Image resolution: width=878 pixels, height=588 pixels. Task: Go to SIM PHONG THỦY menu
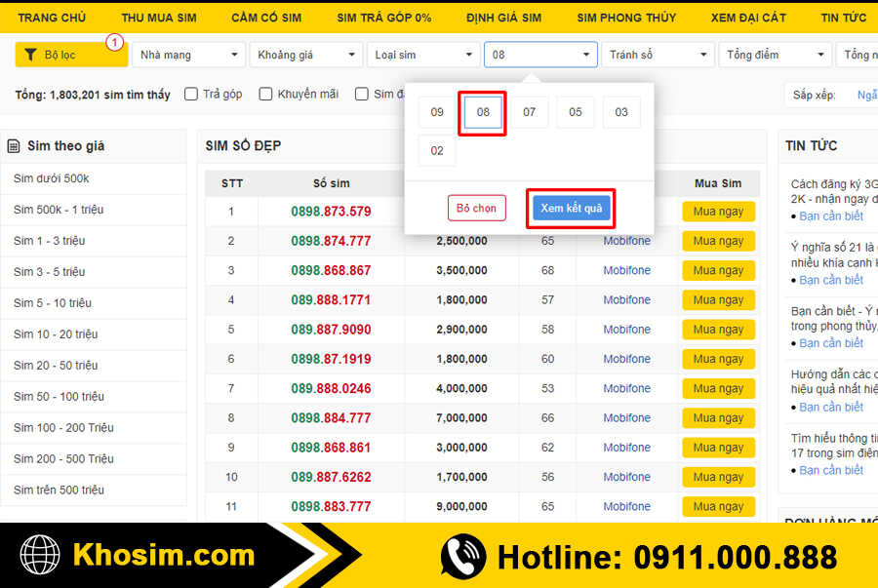tap(625, 18)
